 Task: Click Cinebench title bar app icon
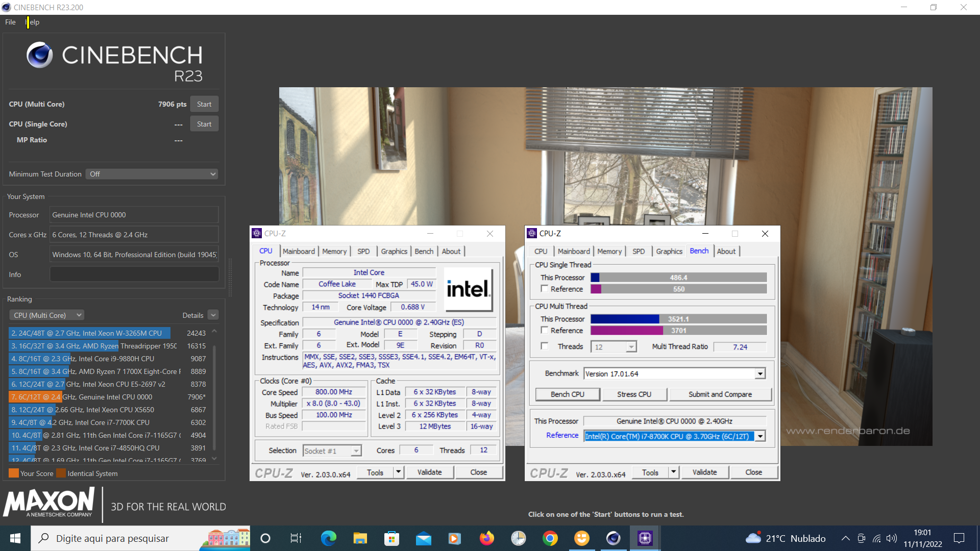[7, 7]
